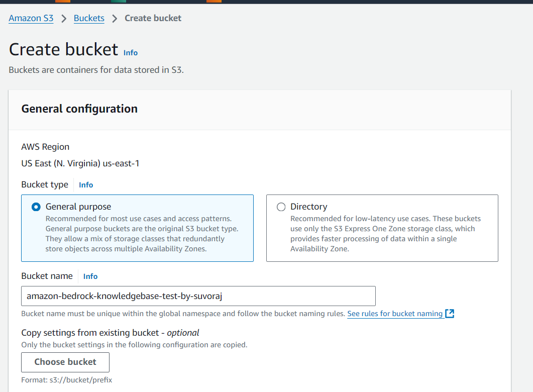Open Info next to Bucket type label
The image size is (533, 392).
tap(85, 184)
